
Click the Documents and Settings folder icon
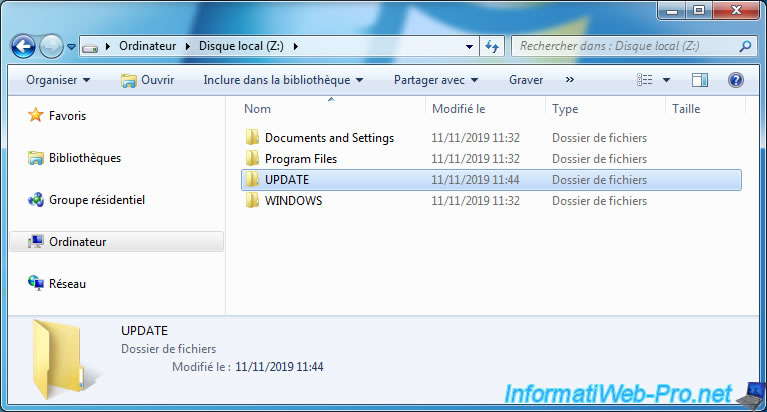[252, 137]
